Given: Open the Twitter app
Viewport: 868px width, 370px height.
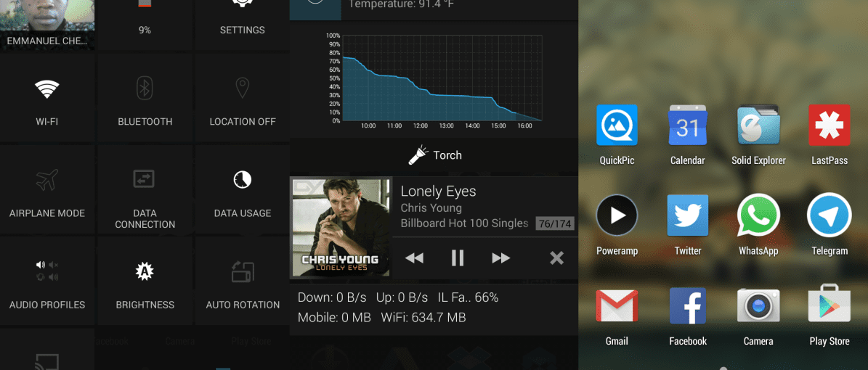Looking at the screenshot, I should pos(688,215).
